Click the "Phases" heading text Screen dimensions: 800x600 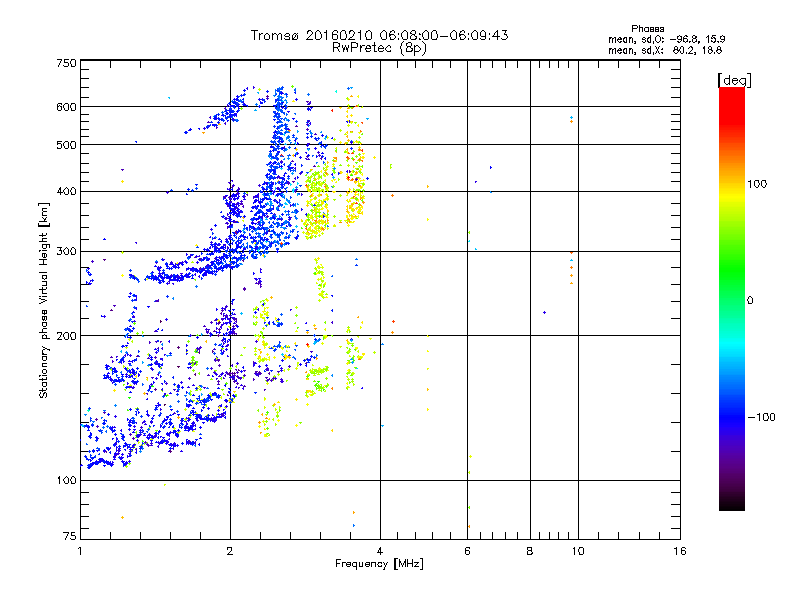tap(647, 29)
